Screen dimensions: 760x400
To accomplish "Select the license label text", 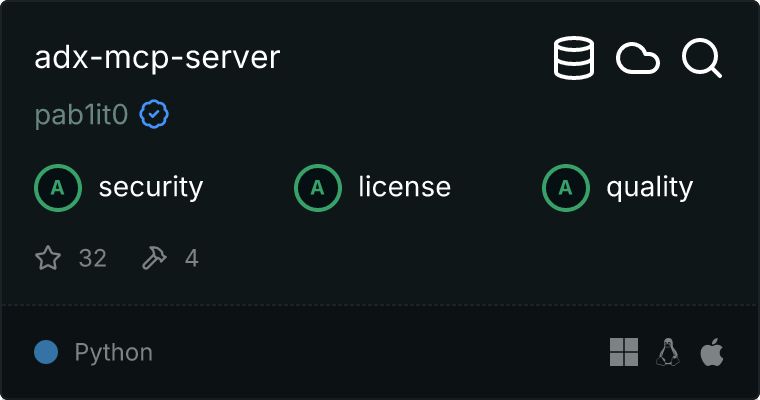I will click(x=404, y=187).
